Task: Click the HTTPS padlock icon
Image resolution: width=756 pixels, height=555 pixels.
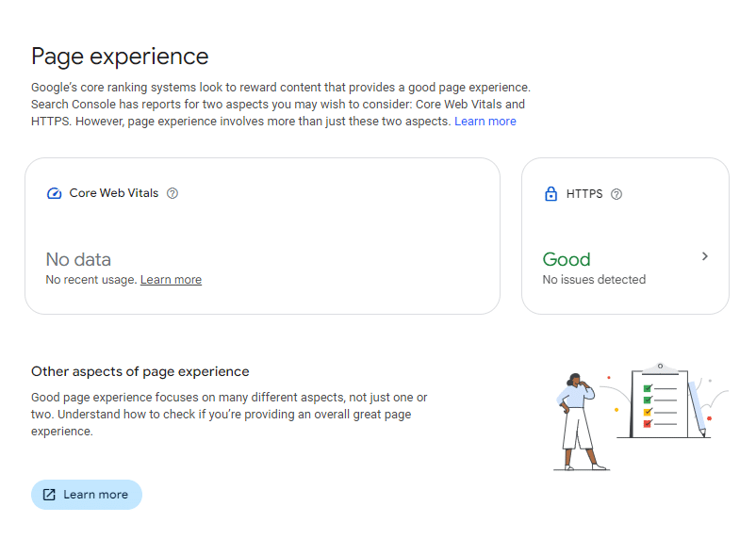Action: [x=551, y=194]
